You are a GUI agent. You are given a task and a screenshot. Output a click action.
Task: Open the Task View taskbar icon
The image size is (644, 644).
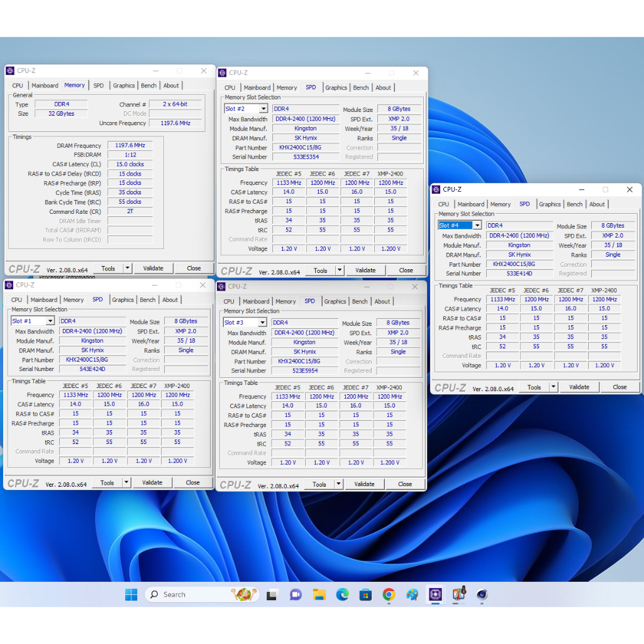[x=272, y=594]
